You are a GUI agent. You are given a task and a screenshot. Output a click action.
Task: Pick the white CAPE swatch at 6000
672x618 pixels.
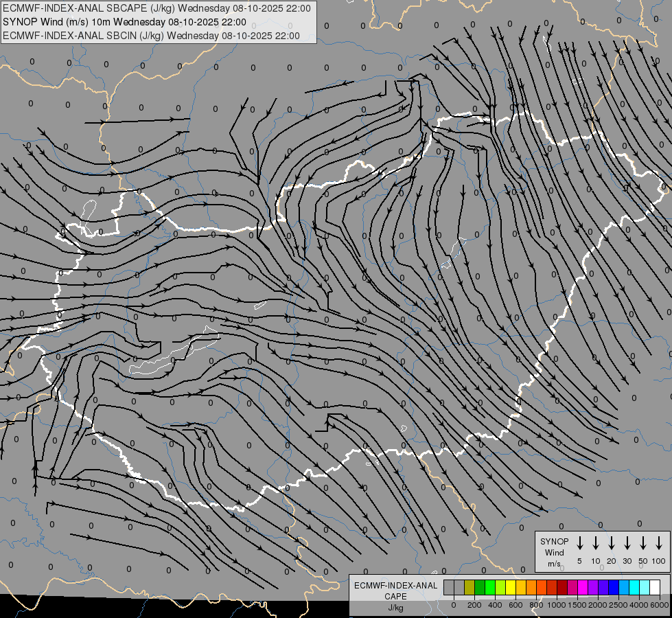[654, 587]
